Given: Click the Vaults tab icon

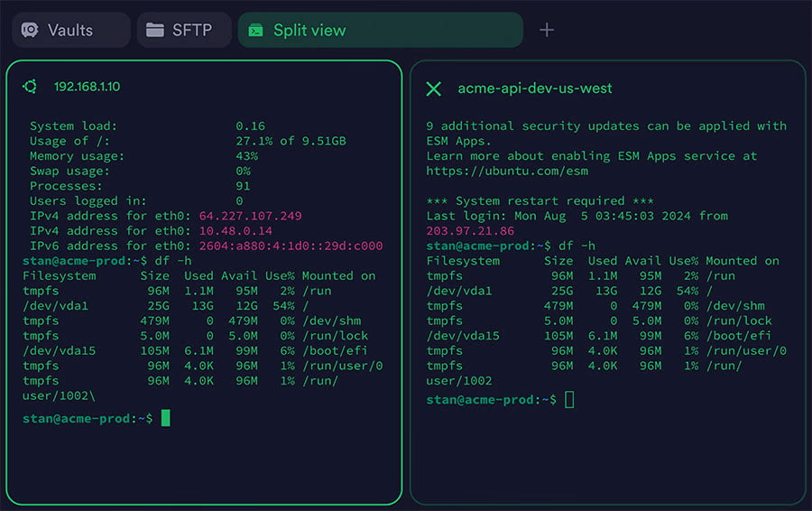Looking at the screenshot, I should pyautogui.click(x=30, y=30).
